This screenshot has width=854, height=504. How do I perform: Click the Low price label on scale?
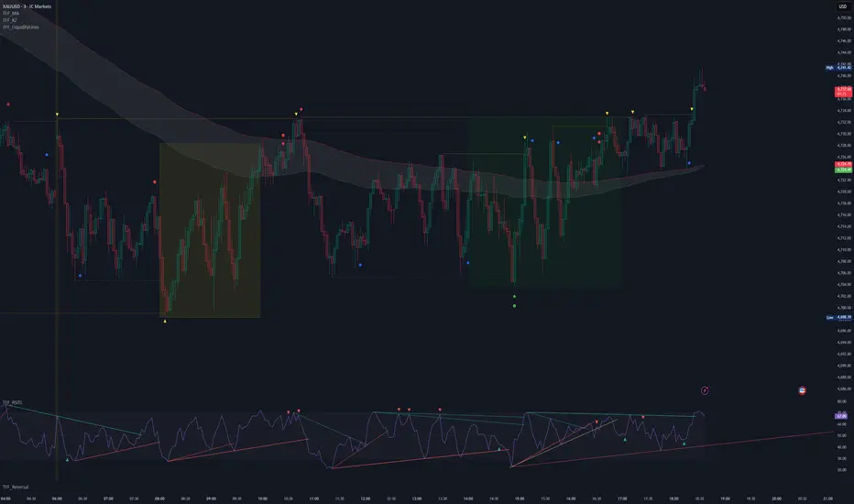[x=838, y=317]
